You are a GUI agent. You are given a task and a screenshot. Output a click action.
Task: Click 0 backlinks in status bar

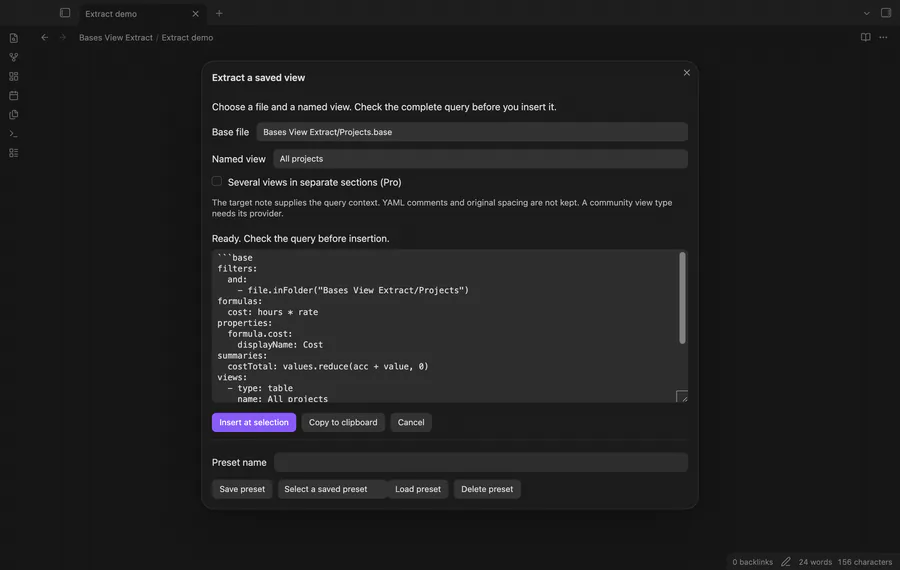752,562
